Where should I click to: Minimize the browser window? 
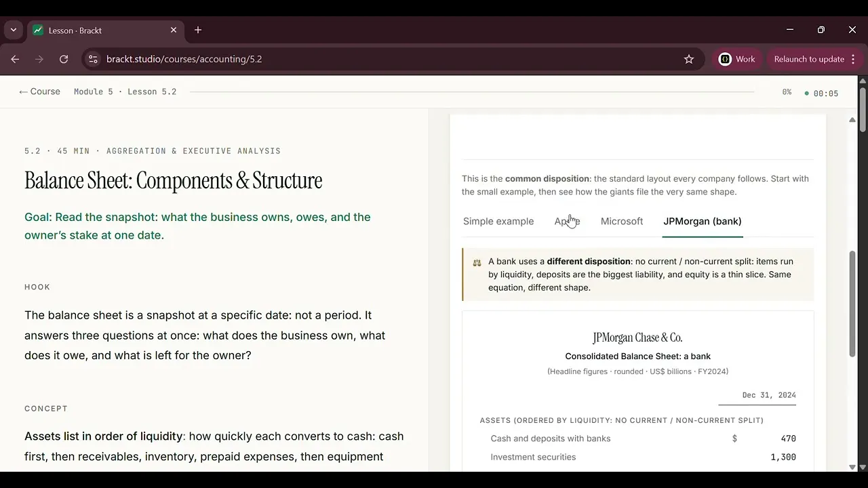coord(790,30)
